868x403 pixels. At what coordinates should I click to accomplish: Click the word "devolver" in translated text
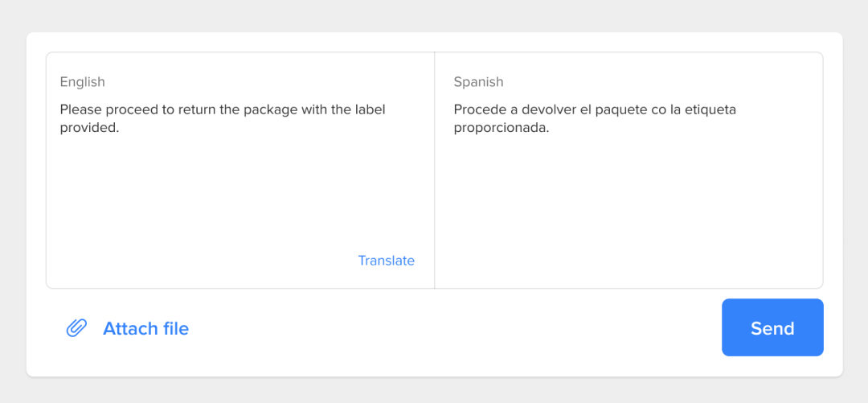(x=548, y=109)
